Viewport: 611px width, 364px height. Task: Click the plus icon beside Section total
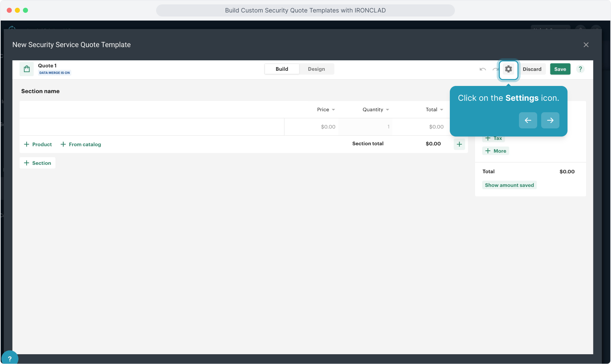(x=459, y=144)
